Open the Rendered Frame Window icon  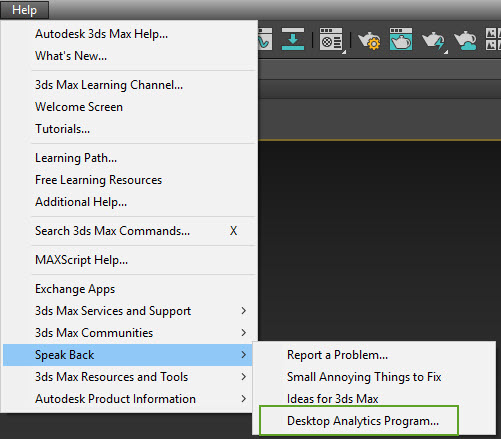click(401, 39)
